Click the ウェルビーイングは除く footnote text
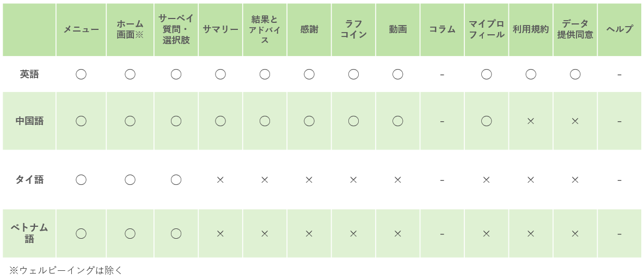 [66, 270]
